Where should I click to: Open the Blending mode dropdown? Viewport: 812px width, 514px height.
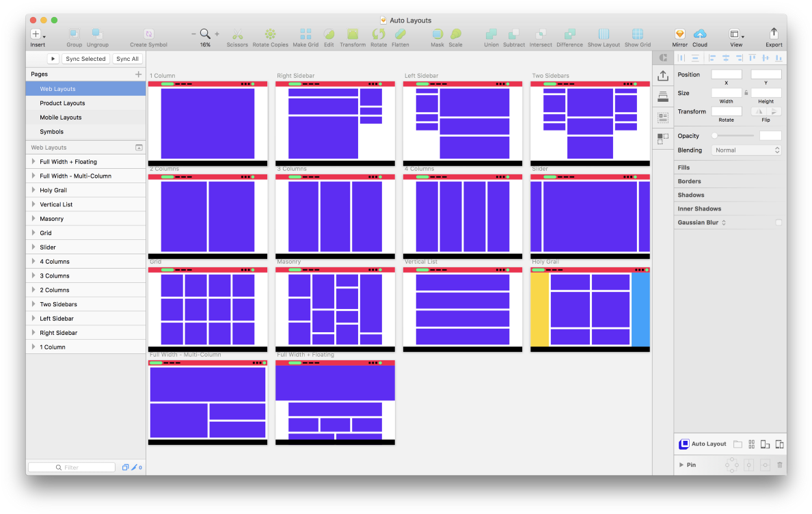pos(746,150)
